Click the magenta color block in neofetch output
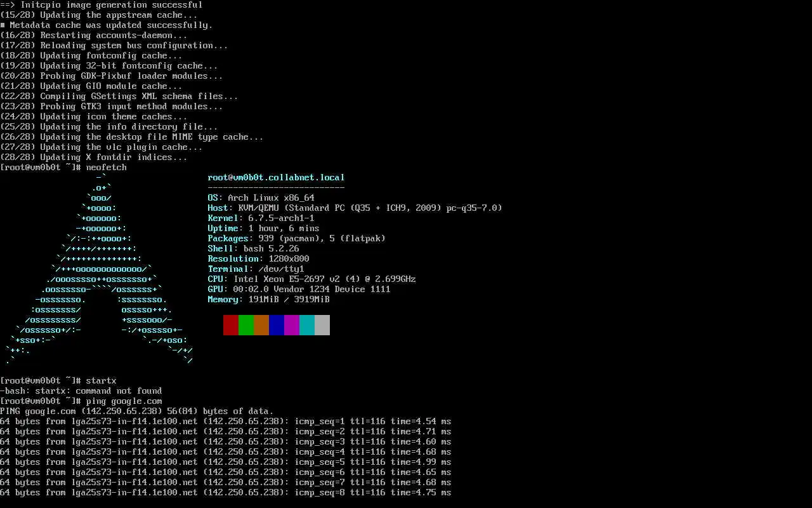Viewport: 812px width, 508px height. click(x=292, y=325)
